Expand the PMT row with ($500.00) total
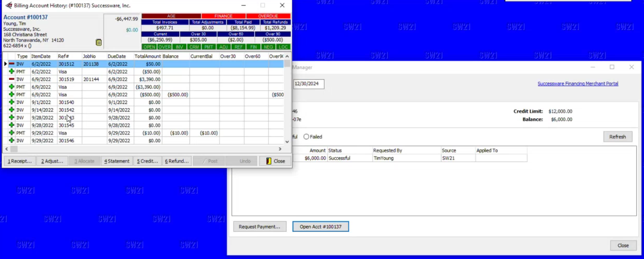 click(11, 95)
